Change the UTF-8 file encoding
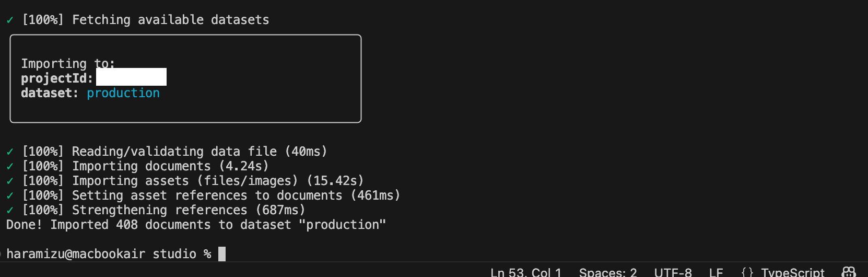The image size is (868, 277). (673, 272)
